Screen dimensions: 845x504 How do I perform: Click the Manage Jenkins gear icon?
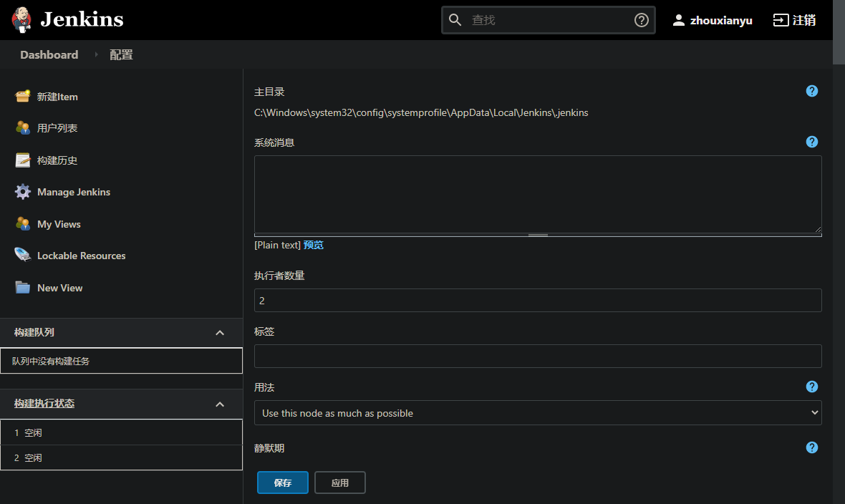(23, 191)
